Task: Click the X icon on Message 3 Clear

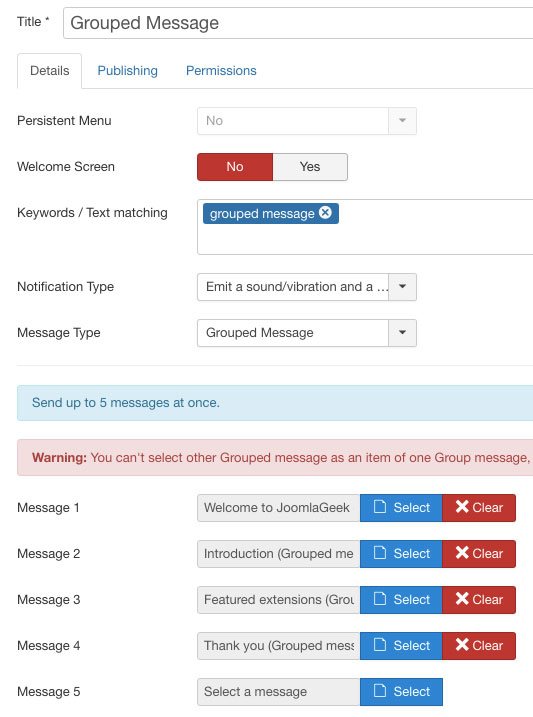Action: tap(462, 599)
